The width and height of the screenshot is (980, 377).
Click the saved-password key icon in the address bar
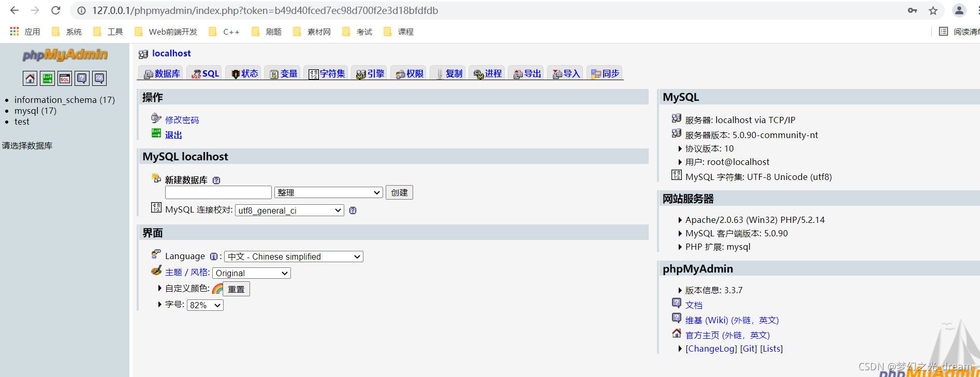912,10
